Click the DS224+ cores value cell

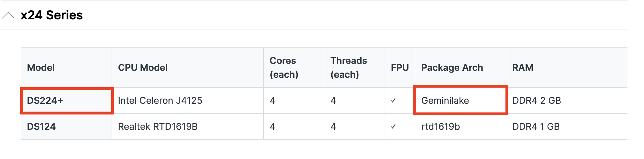(x=272, y=101)
